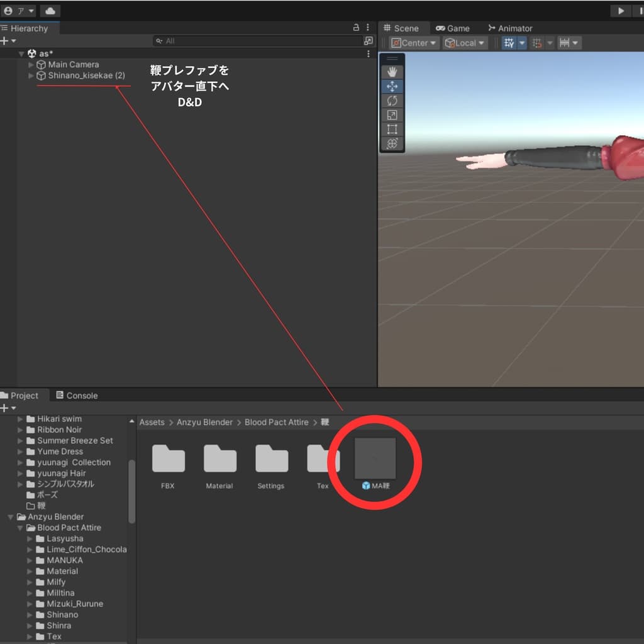This screenshot has width=644, height=644.
Task: Select the MA鞭 prefab thumbnail
Action: [x=375, y=458]
